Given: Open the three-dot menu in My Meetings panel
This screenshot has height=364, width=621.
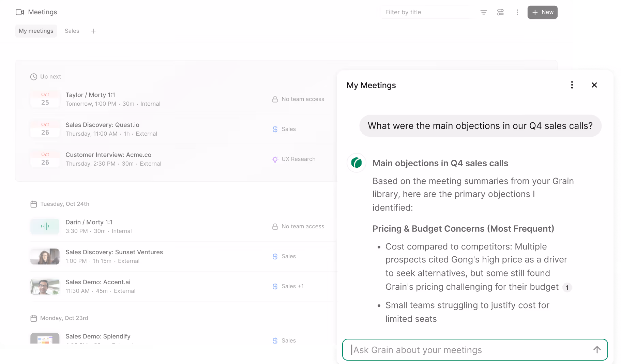Looking at the screenshot, I should [572, 85].
